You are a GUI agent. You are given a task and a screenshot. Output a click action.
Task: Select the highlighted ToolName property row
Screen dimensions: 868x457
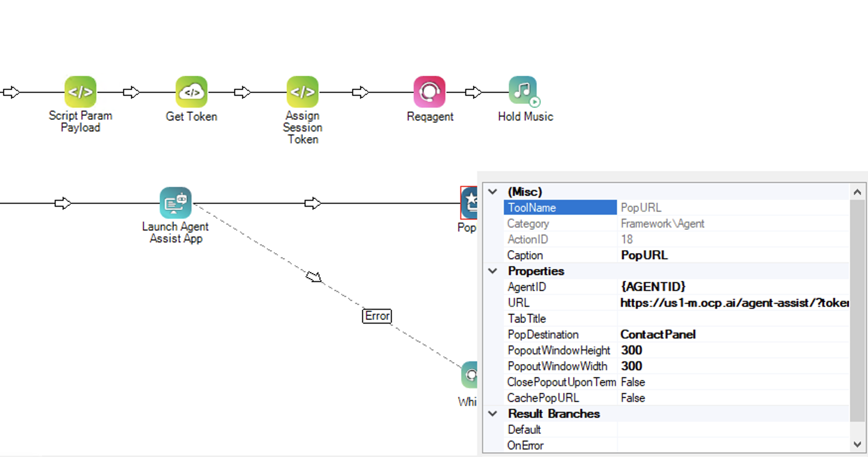(x=560, y=208)
